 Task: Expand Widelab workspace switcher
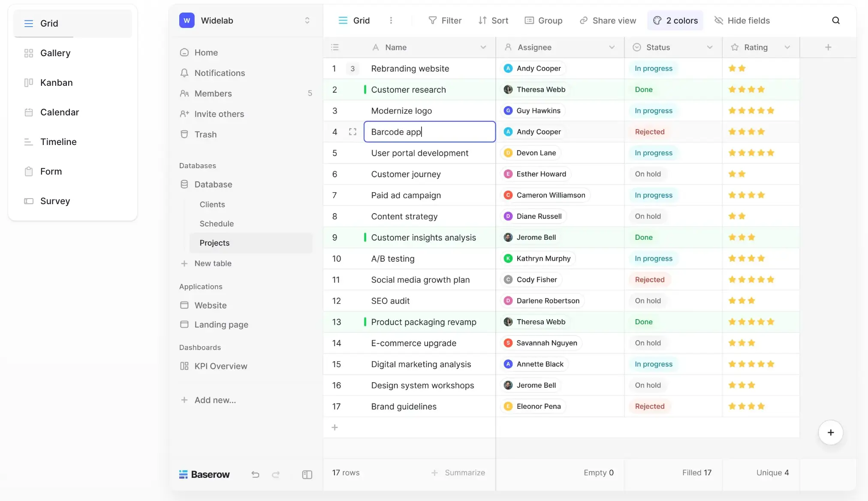307,21
